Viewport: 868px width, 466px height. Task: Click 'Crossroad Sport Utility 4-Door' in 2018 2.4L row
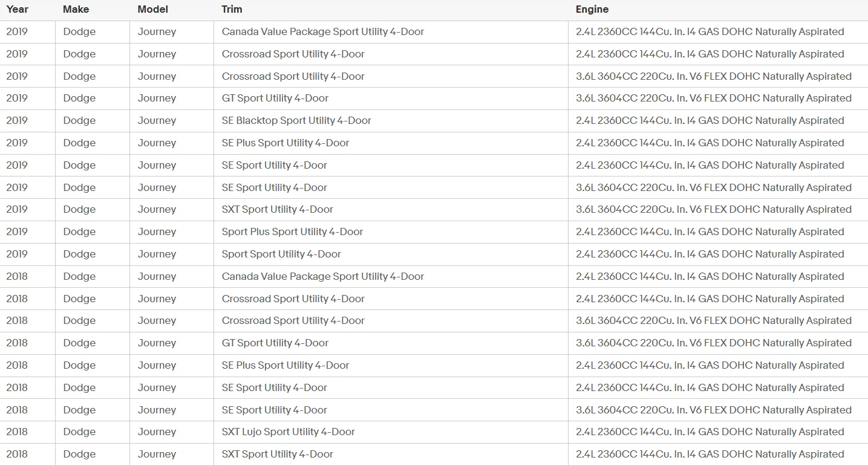coord(293,299)
